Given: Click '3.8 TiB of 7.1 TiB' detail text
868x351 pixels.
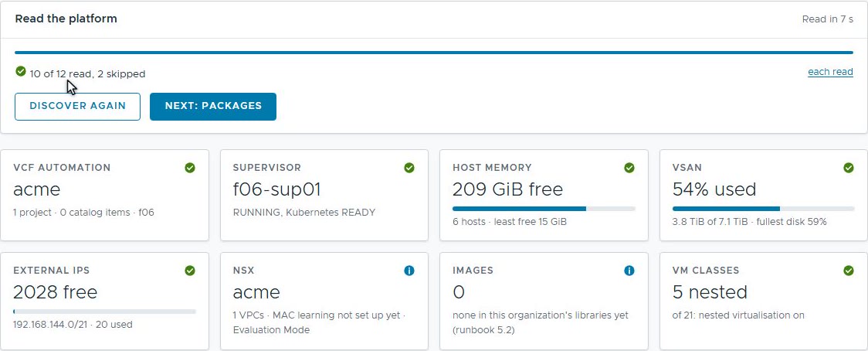Looking at the screenshot, I should [710, 222].
